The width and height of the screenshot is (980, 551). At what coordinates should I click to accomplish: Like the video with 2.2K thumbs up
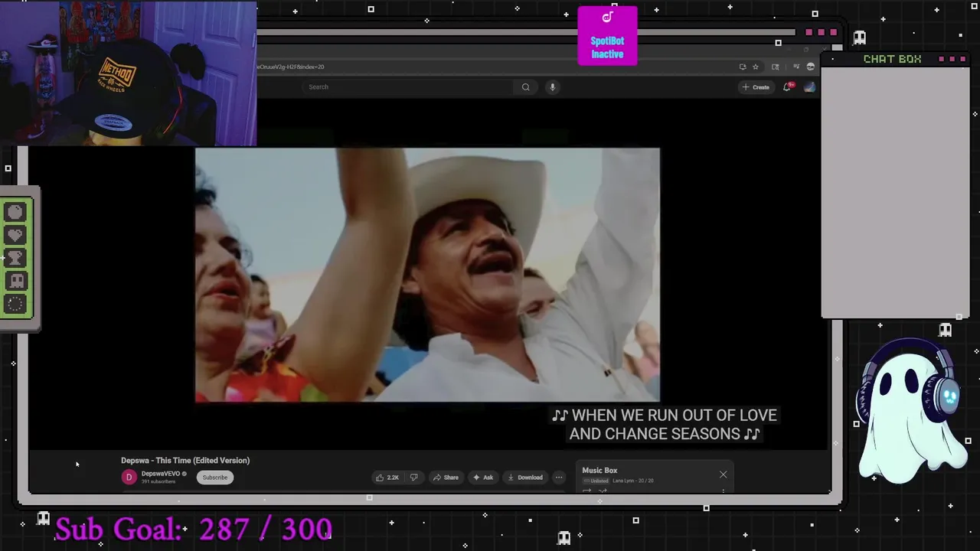click(387, 478)
